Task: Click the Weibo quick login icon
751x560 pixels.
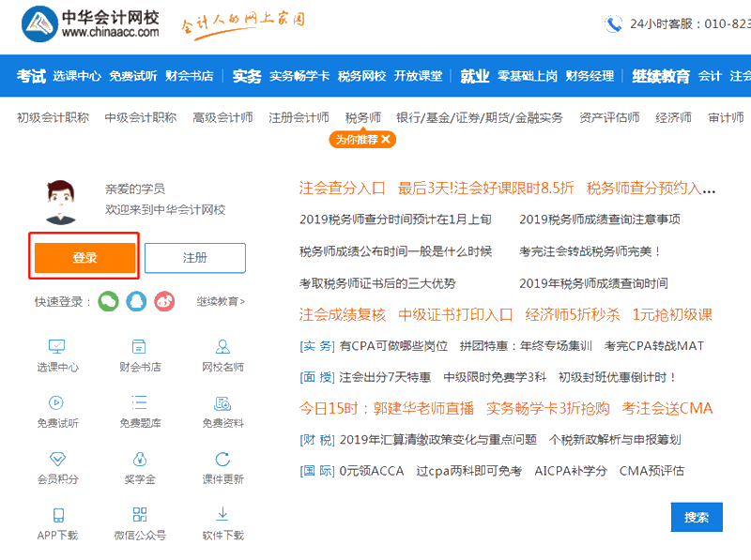Action: pos(164,302)
